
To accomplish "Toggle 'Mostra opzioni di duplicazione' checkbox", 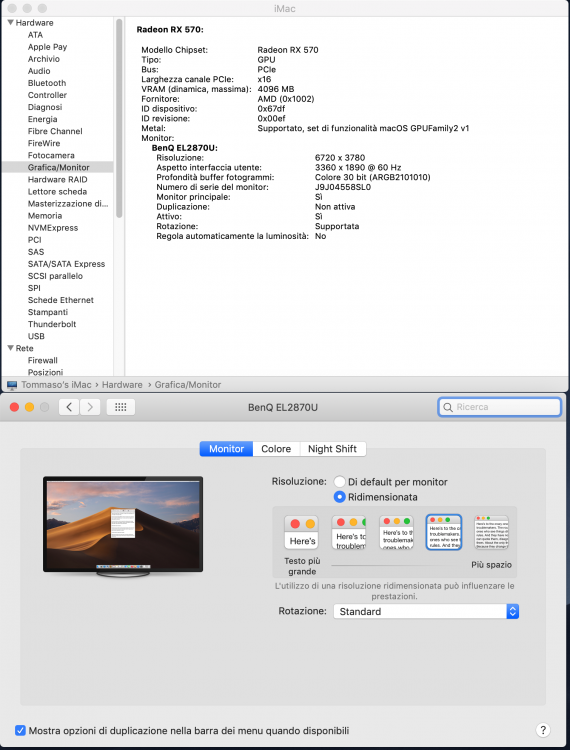I will (x=20, y=730).
